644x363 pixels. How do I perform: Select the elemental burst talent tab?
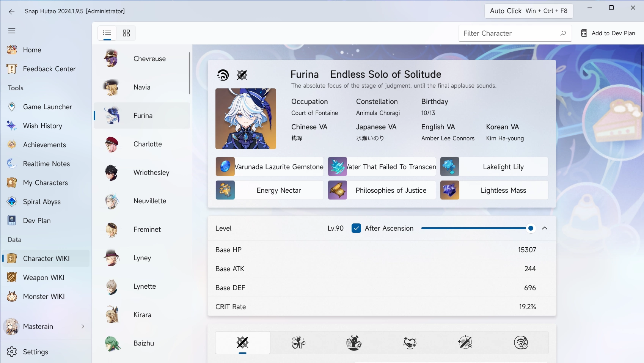pos(354,343)
